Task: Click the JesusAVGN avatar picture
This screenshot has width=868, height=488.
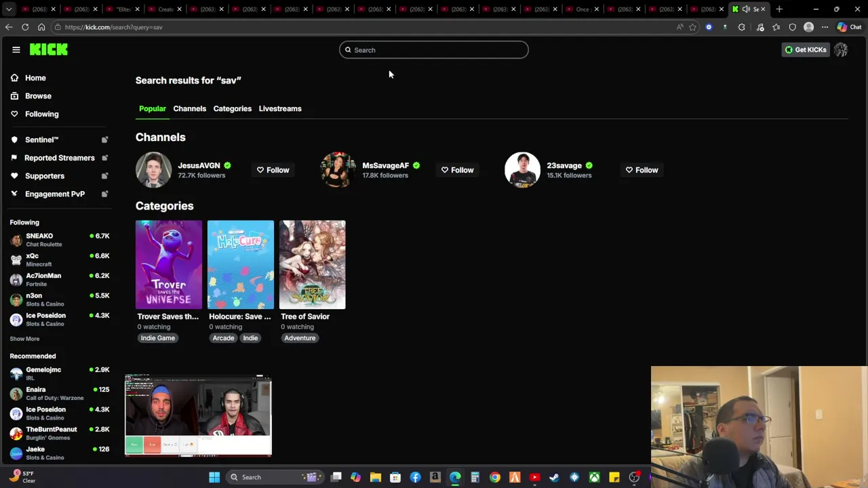Action: click(x=153, y=169)
